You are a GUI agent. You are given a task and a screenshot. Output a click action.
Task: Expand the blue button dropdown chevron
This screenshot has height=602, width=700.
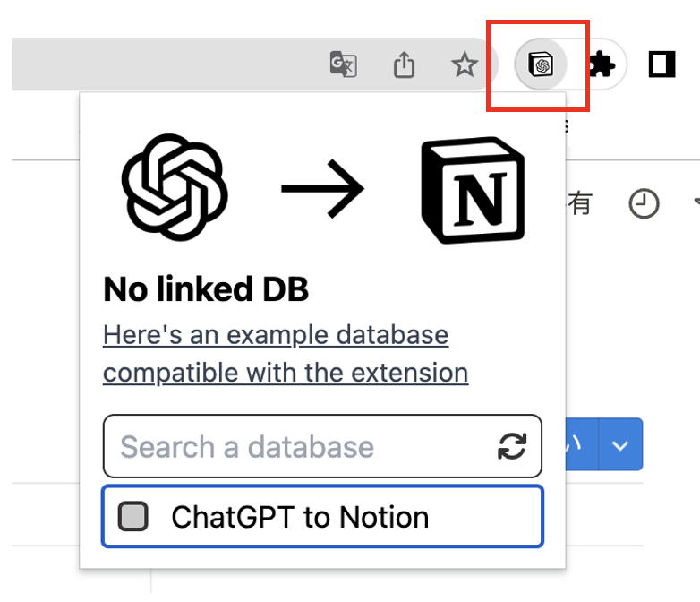click(620, 444)
